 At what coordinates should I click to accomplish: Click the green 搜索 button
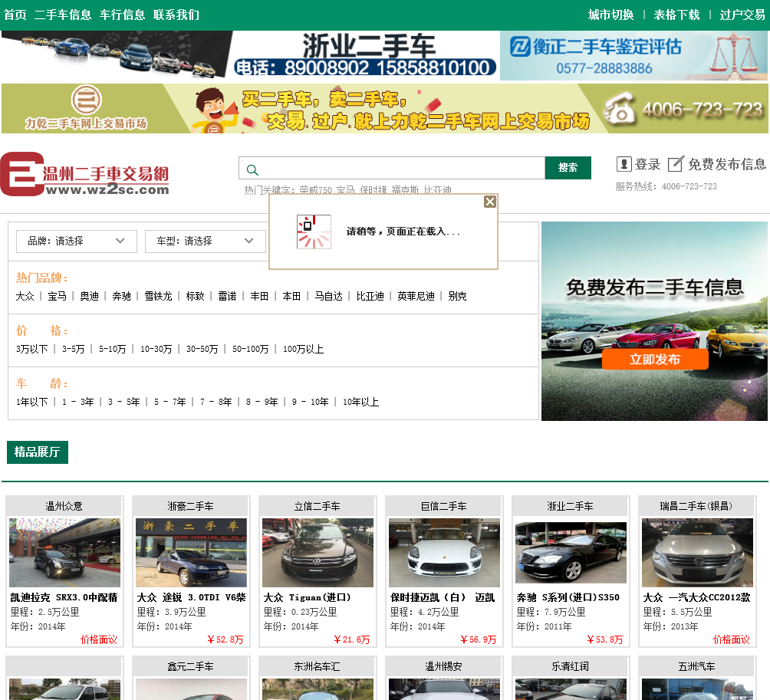tap(568, 168)
